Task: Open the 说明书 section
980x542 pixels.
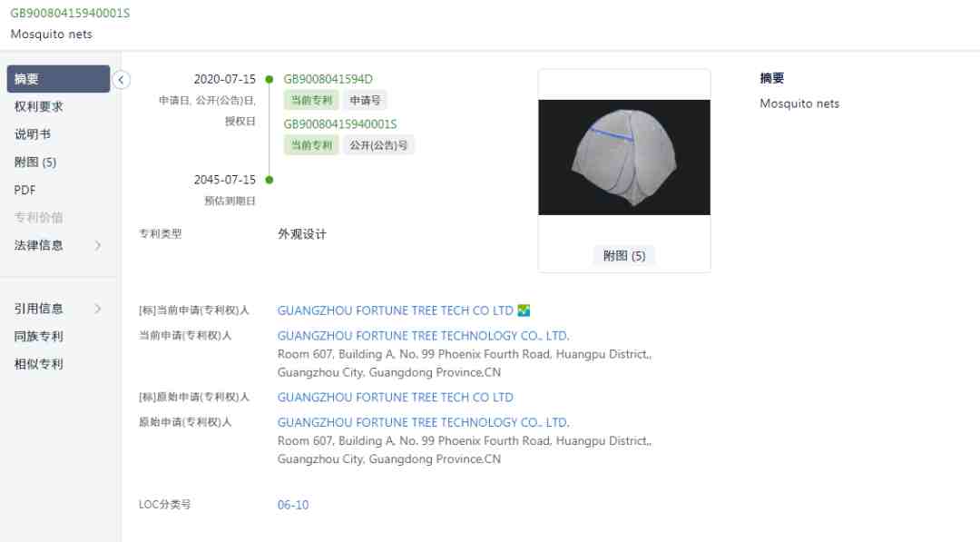Action: tap(33, 134)
